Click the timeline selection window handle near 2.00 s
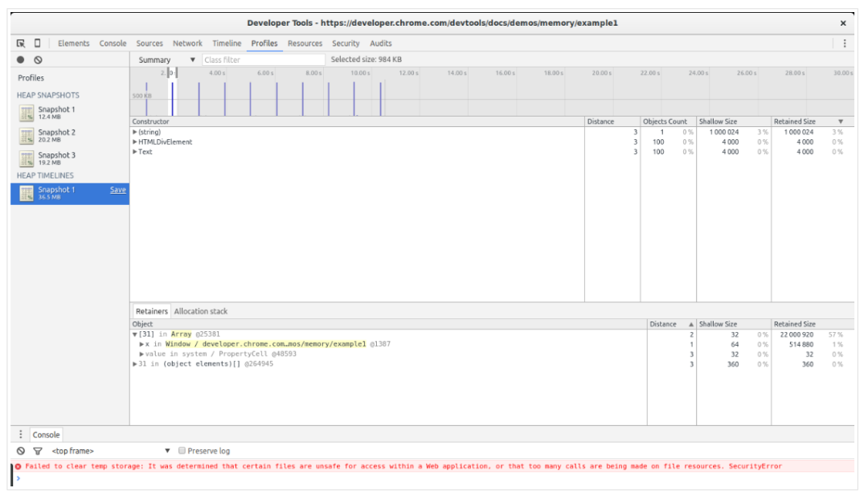The height and width of the screenshot is (500, 868). pyautogui.click(x=169, y=73)
